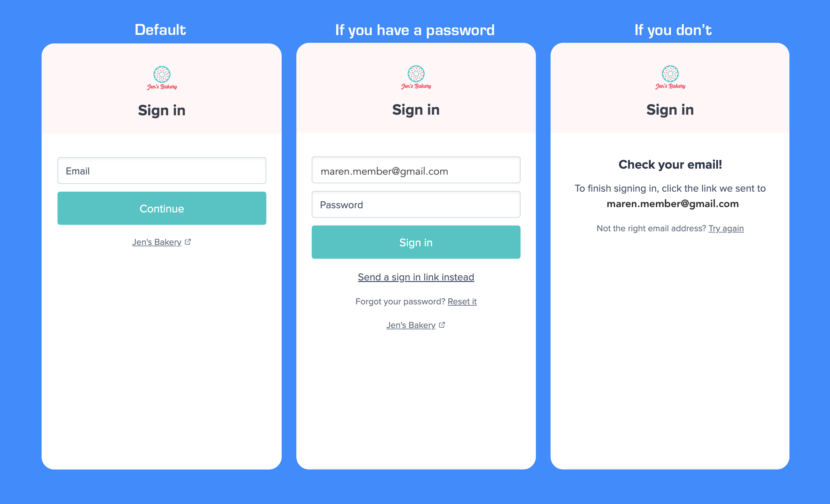This screenshot has height=504, width=830.
Task: Click the Jen's Bakery logo icon (email sent view)
Action: click(670, 72)
